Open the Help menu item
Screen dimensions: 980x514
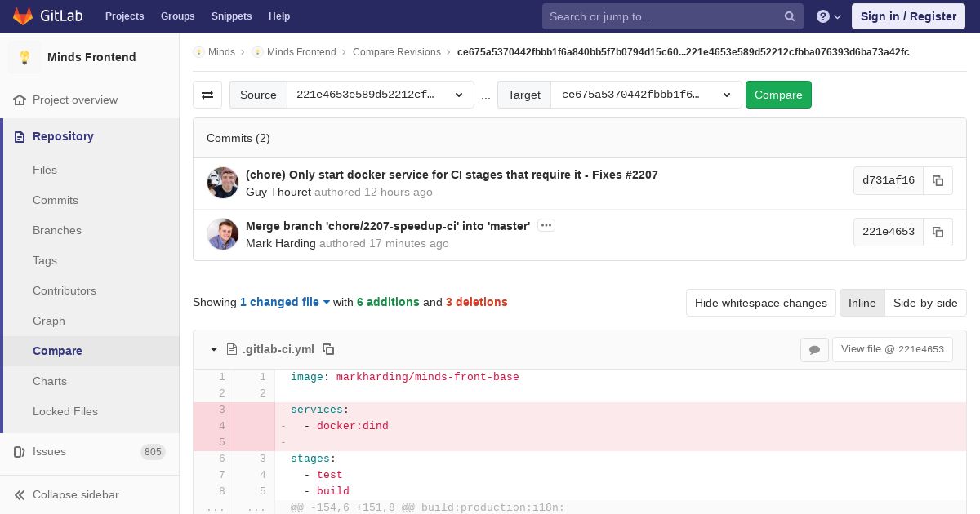coord(279,16)
